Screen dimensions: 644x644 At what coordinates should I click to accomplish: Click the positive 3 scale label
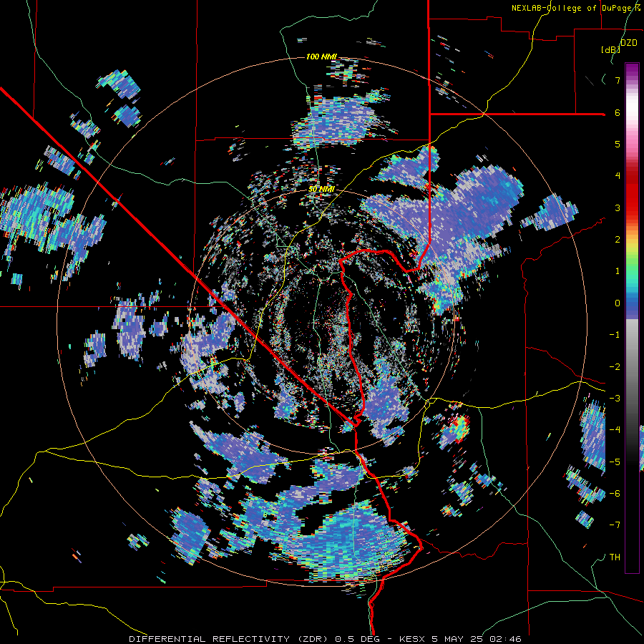pos(618,208)
